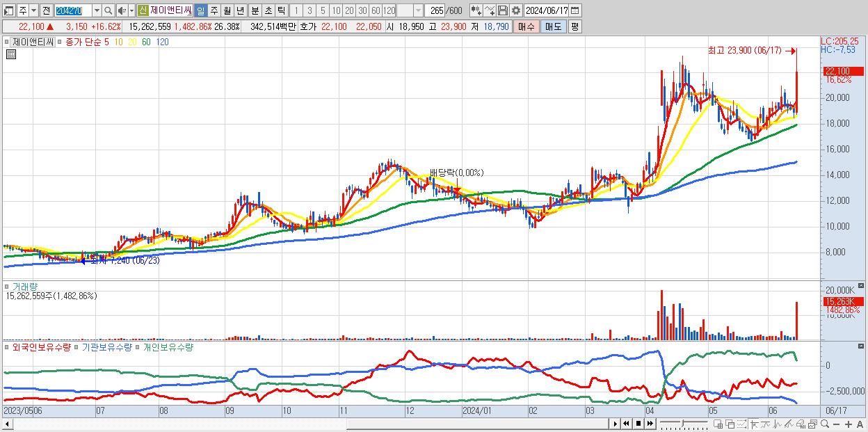Image resolution: width=868 pixels, height=432 pixels.
Task: Choose interval 10 button
Action: pos(336,11)
